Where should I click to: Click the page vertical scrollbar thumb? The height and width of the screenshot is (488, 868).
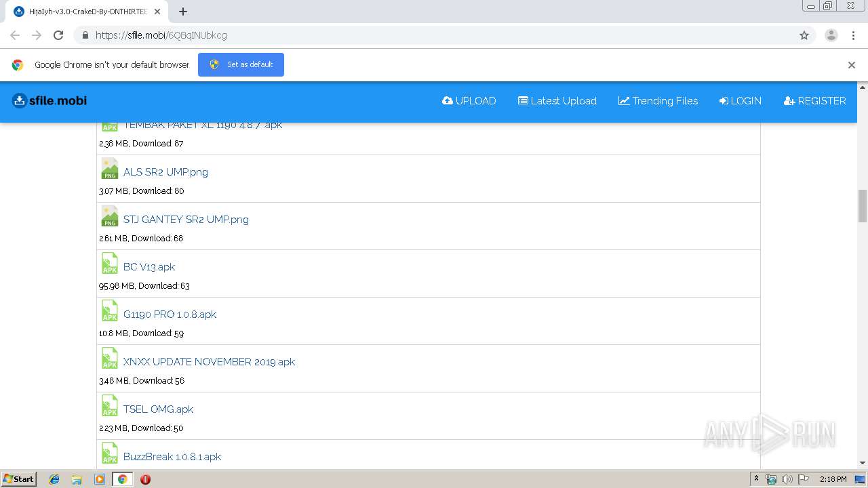[x=863, y=206]
